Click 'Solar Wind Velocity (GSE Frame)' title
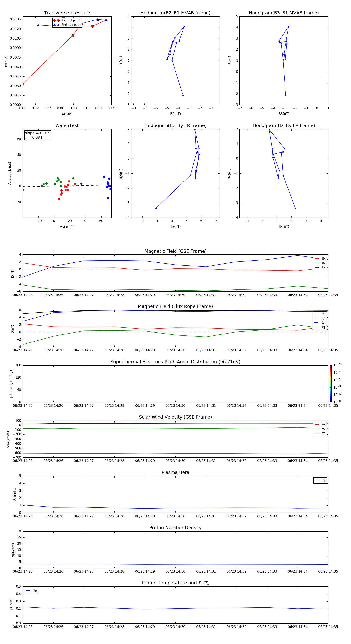Viewport: 351px width, 644px height. click(x=175, y=417)
